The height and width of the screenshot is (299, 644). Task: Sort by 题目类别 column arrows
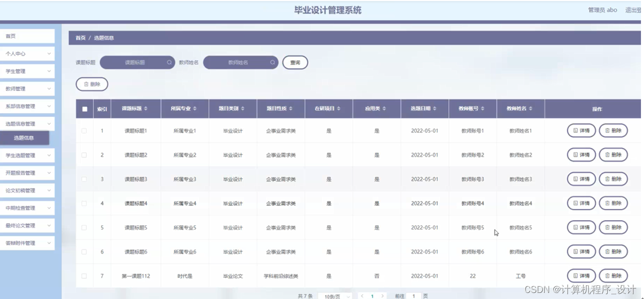[243, 109]
